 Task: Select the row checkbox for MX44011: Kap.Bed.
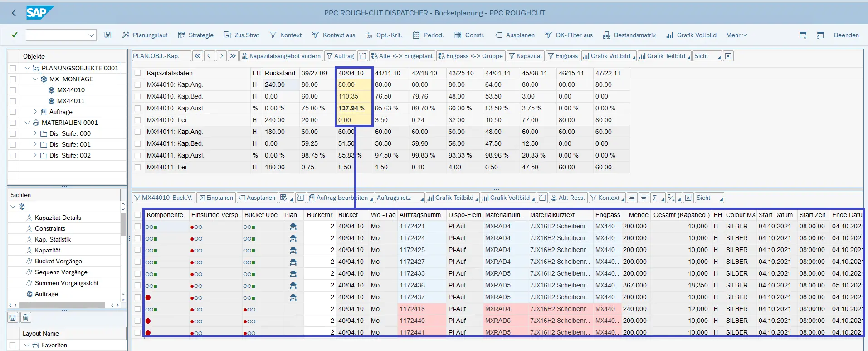tap(137, 143)
